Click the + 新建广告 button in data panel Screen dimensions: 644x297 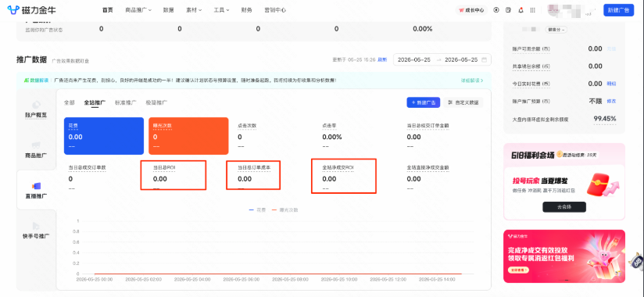(424, 102)
